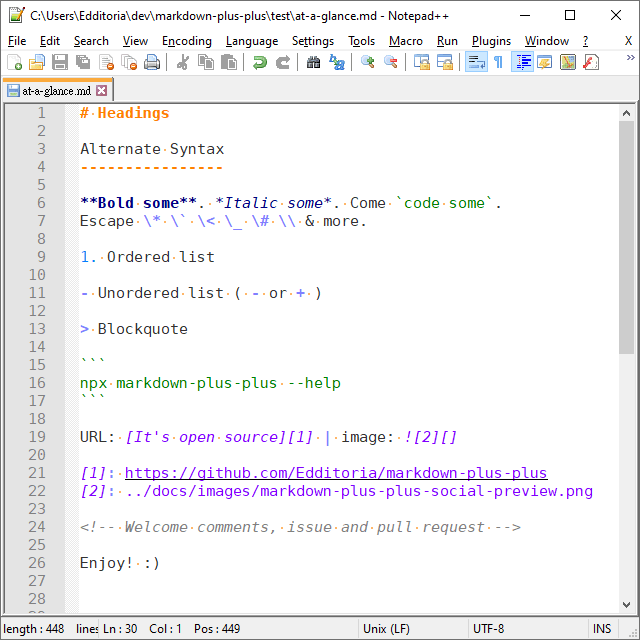
Task: Click line number 6 in margin
Action: tap(41, 203)
